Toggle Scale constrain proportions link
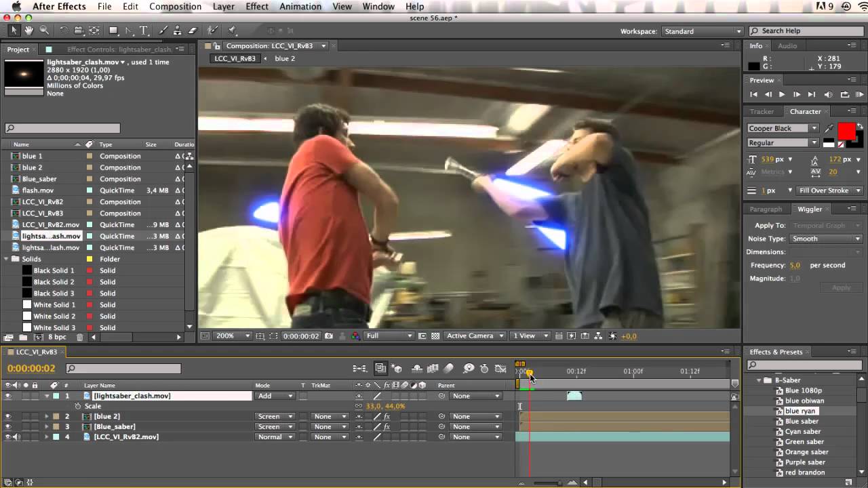868x488 pixels. [359, 406]
